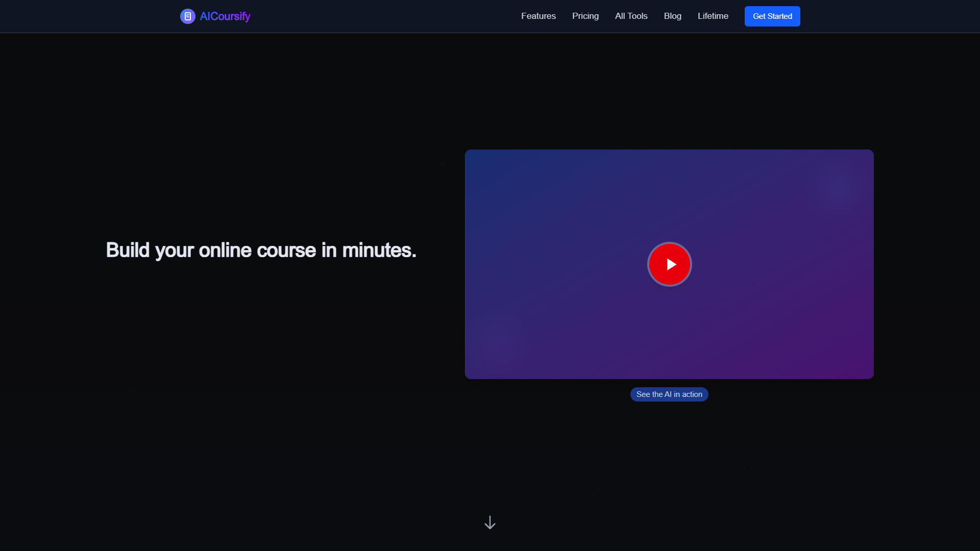Open the All Tools menu item

tap(631, 16)
